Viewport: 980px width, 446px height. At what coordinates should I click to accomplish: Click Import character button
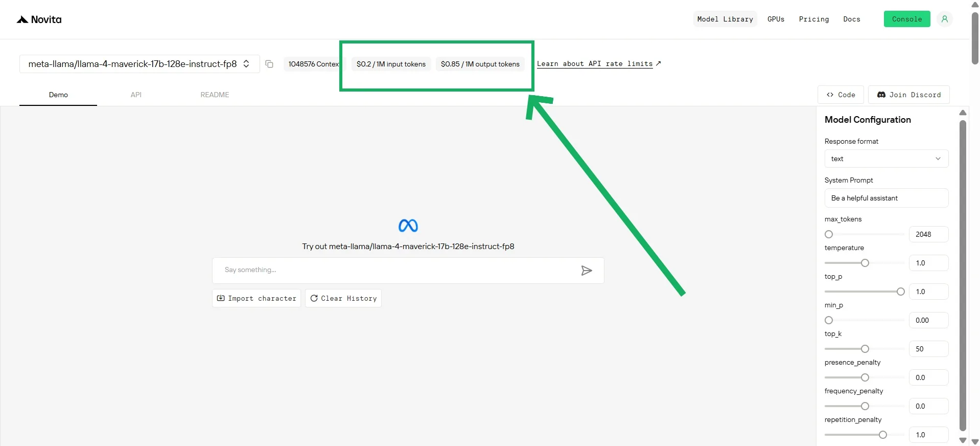click(256, 298)
